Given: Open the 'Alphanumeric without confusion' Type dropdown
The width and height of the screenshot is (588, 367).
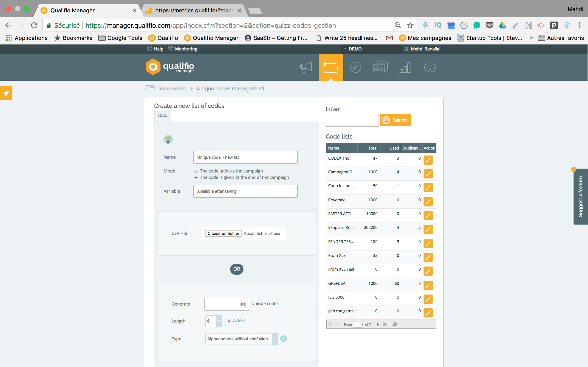Looking at the screenshot, I should [275, 339].
